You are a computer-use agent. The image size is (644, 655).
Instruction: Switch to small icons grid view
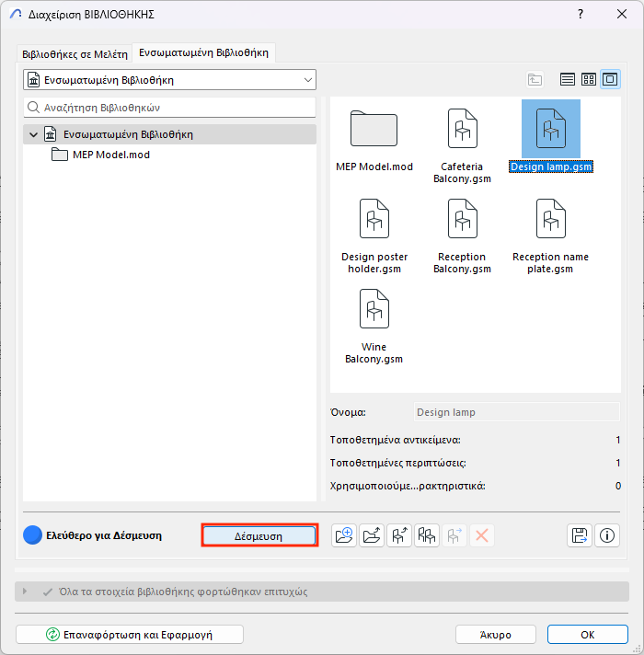[x=589, y=79]
